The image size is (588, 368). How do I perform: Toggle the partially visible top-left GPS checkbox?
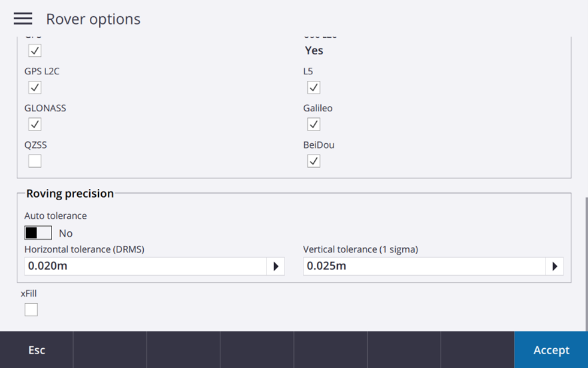pyautogui.click(x=35, y=51)
